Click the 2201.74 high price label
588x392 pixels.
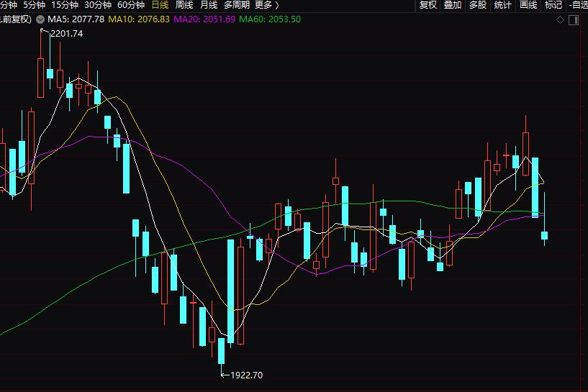coord(67,34)
